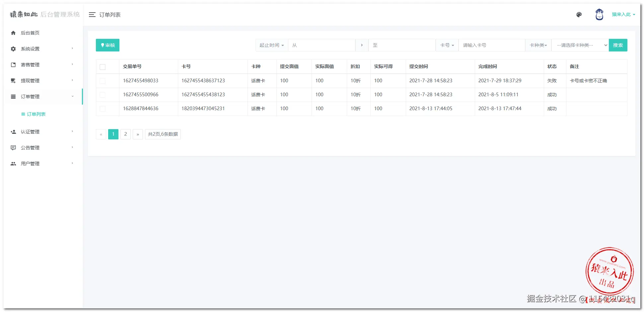Click the 公告管理 message icon
Viewport: 644px width, 312px height.
pyautogui.click(x=13, y=148)
